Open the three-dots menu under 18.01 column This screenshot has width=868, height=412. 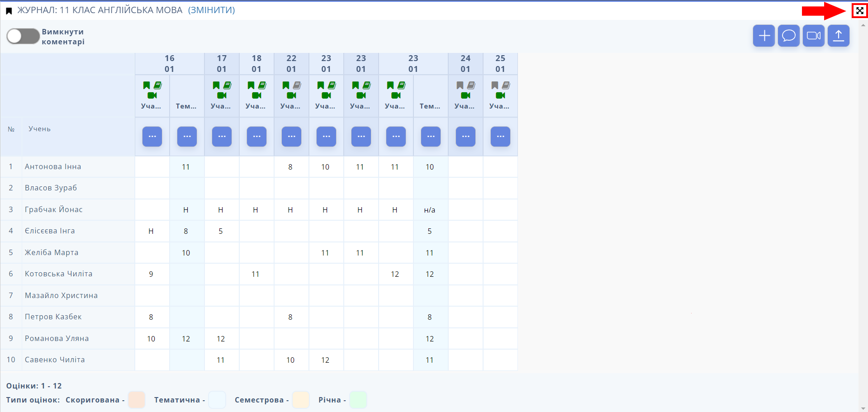tap(256, 137)
